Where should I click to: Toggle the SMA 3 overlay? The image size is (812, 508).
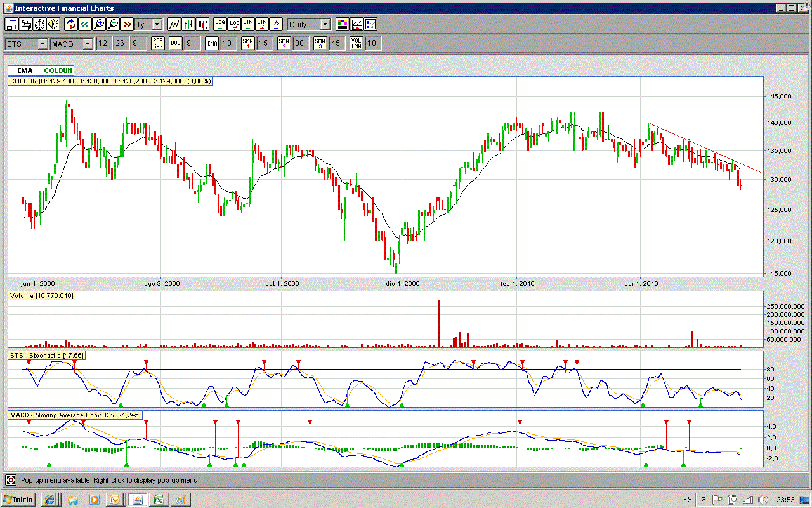pos(320,43)
